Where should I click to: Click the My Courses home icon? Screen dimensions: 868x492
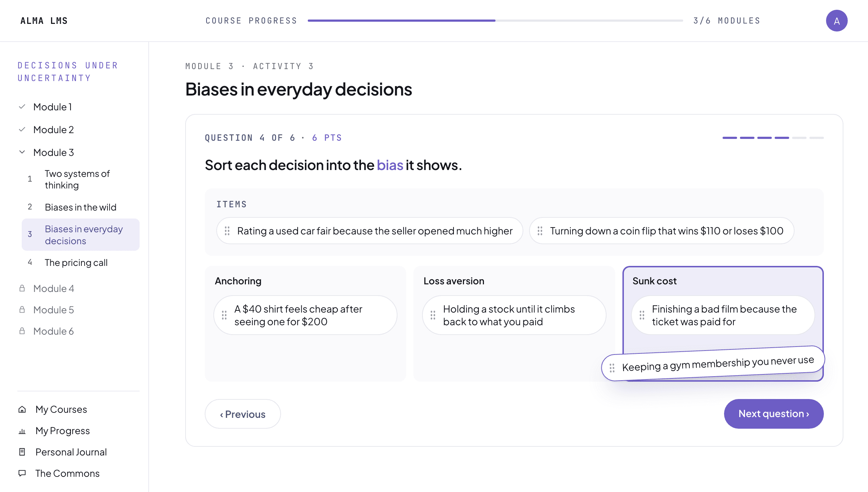[22, 410]
